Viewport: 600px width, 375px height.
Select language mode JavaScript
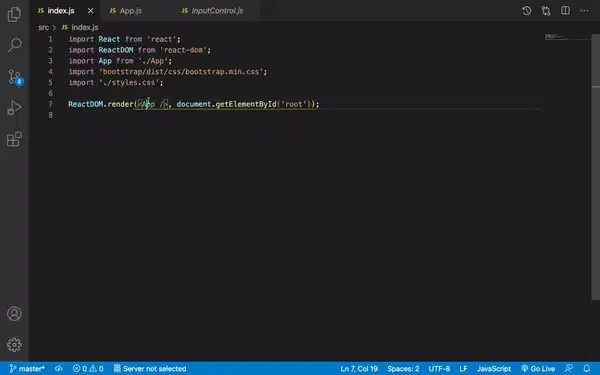click(x=494, y=368)
